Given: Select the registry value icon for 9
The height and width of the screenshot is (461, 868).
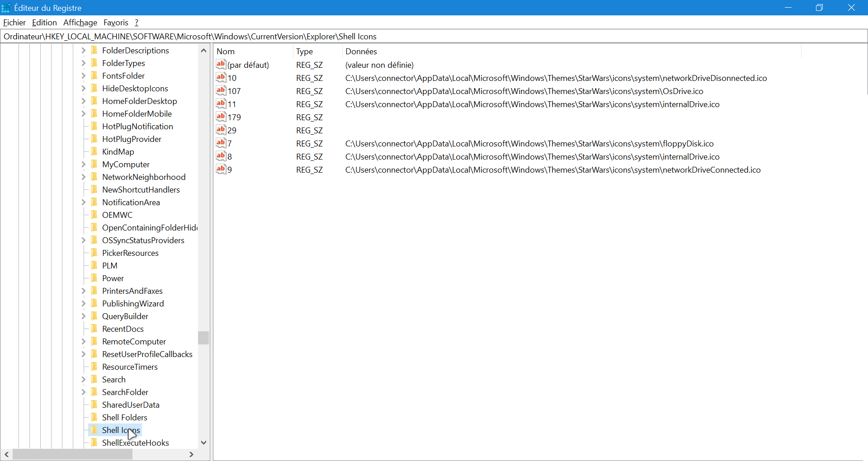Looking at the screenshot, I should pos(221,169).
